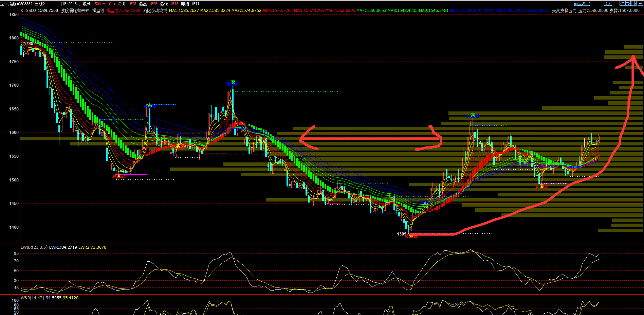Select the LW&R(21,3,5) indicator label
Viewport: 644px width, 315px height.
(34, 247)
